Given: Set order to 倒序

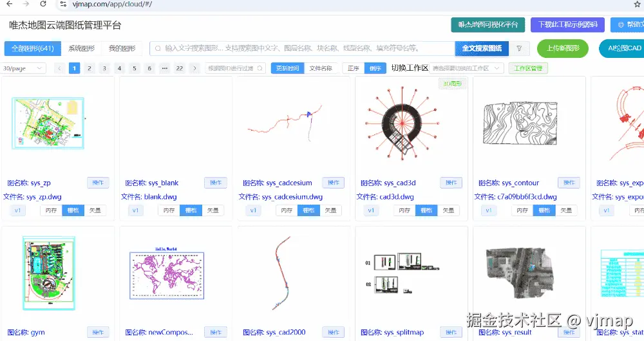Looking at the screenshot, I should (x=375, y=68).
